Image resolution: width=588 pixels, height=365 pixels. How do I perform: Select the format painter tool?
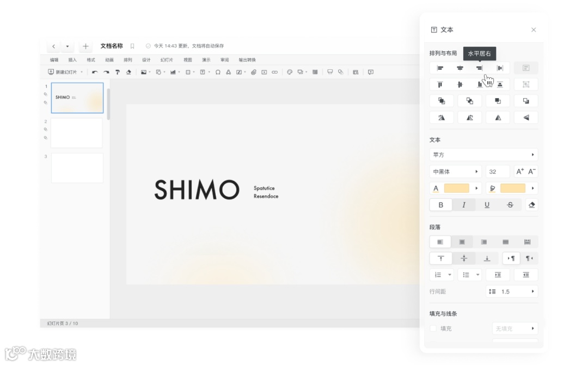(x=118, y=72)
